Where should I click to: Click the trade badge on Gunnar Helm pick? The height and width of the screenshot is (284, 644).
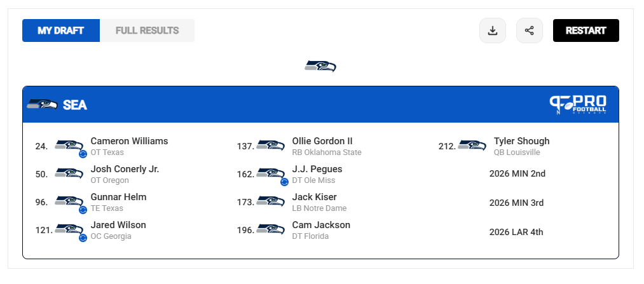[x=83, y=210]
